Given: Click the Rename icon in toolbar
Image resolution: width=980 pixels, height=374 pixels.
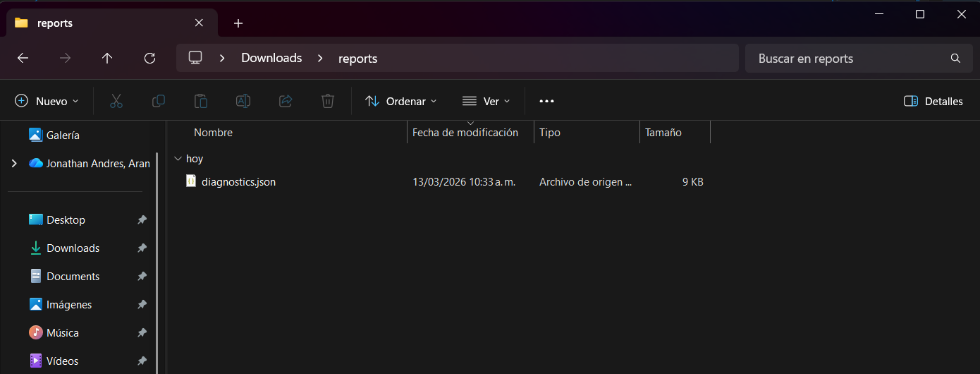Looking at the screenshot, I should pyautogui.click(x=243, y=101).
